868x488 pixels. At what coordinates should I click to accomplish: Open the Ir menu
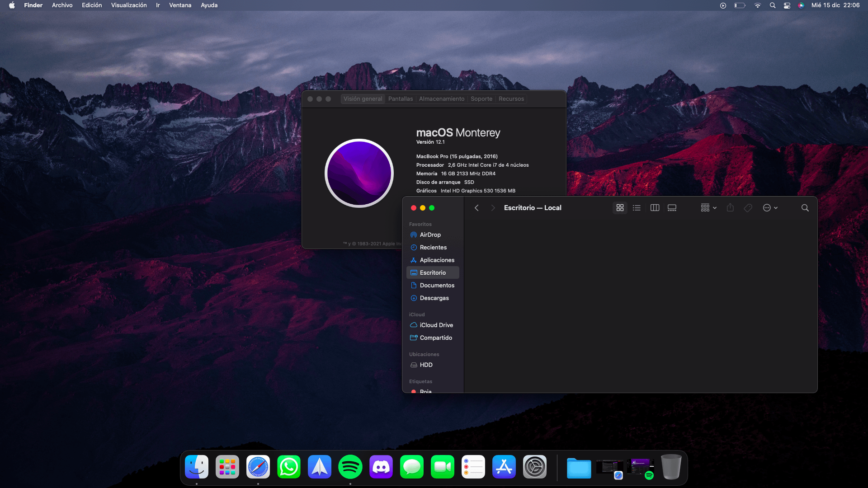click(158, 5)
